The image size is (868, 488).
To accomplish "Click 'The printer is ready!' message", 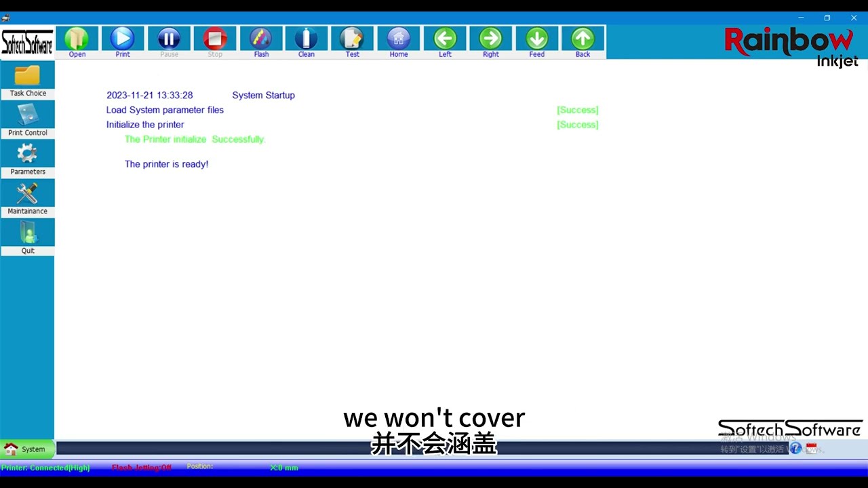I will pyautogui.click(x=166, y=164).
